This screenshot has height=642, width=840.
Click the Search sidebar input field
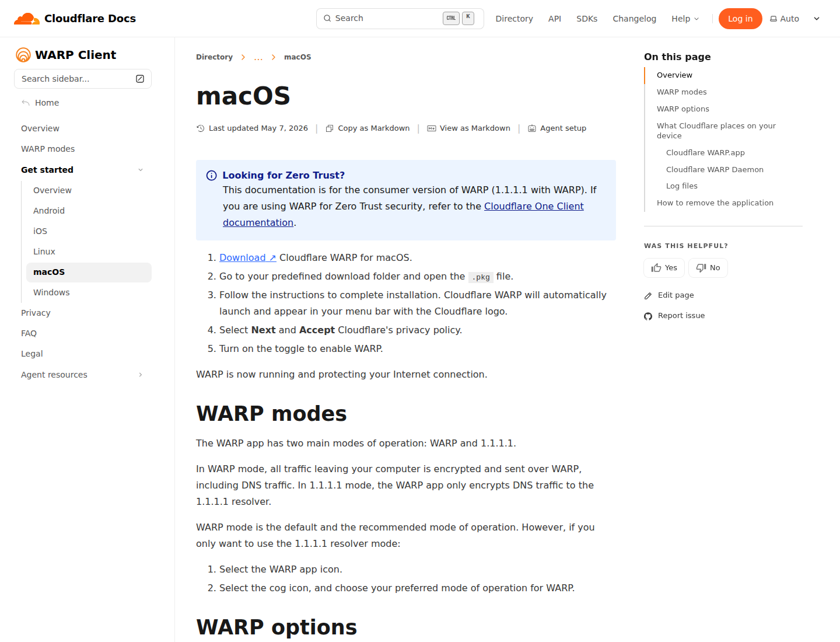[x=83, y=79]
